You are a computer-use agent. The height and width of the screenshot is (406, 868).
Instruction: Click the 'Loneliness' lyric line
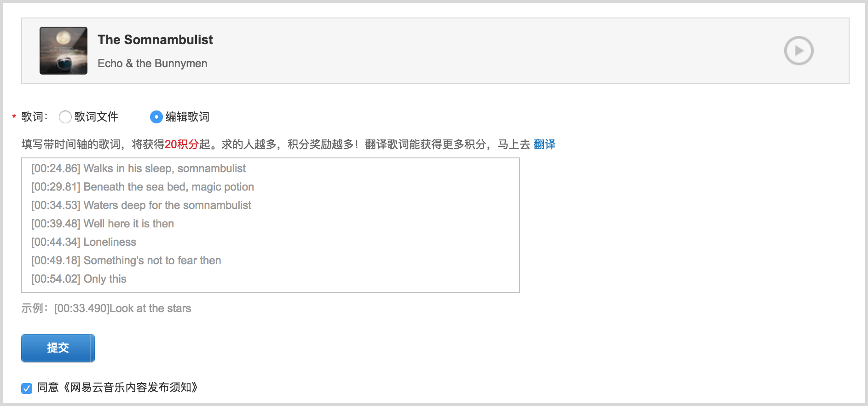(x=84, y=242)
